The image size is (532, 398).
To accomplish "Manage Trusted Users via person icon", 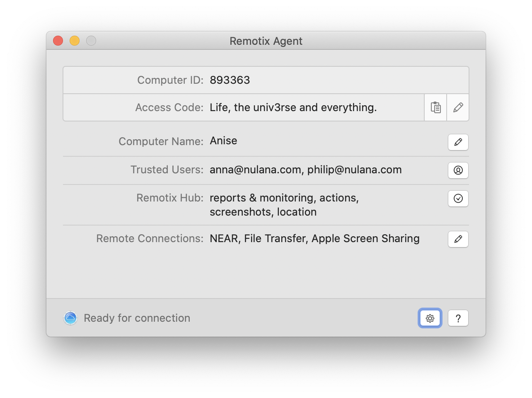I will [x=458, y=170].
